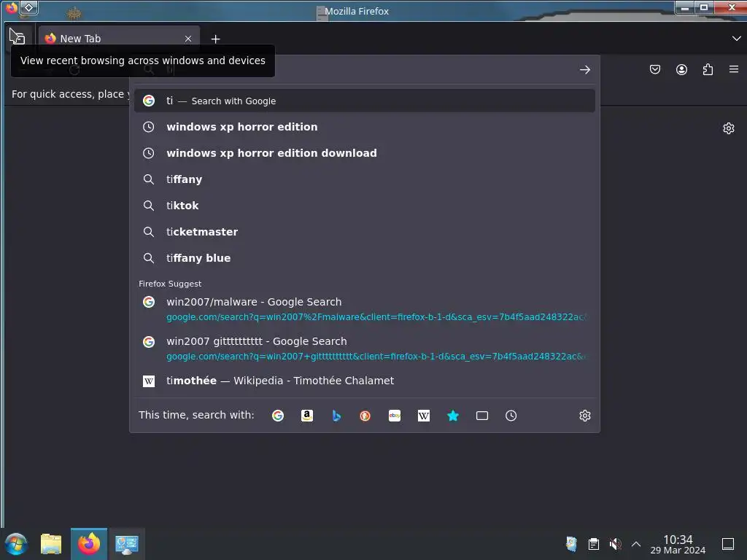
Task: Expand hidden tray icons arrow
Action: click(x=636, y=544)
